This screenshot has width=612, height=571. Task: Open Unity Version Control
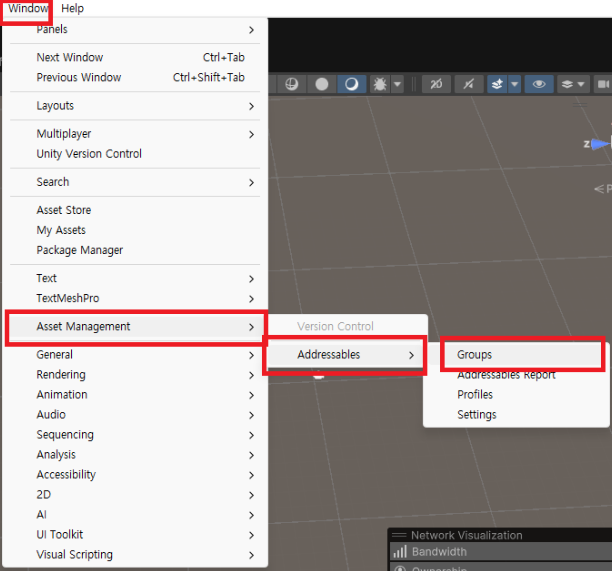coord(135,154)
